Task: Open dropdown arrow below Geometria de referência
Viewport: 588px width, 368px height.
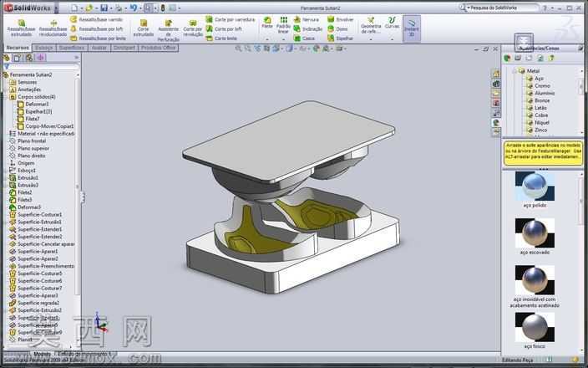Action: 371,39
